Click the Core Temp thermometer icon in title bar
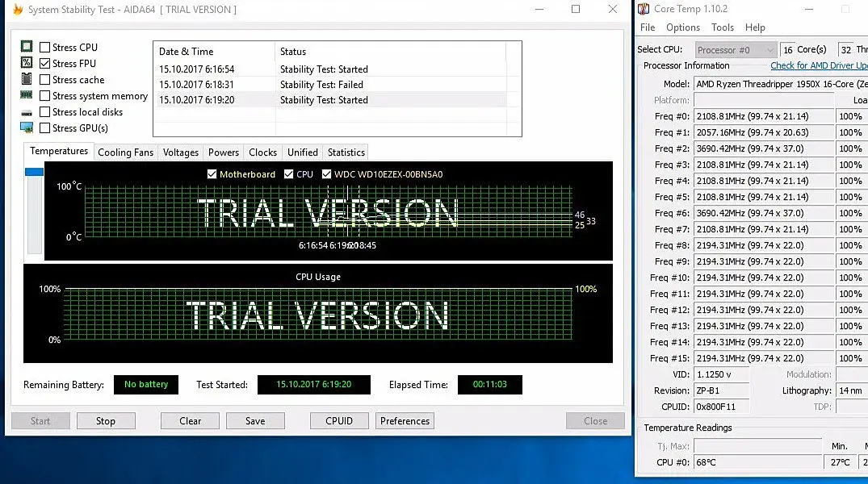The width and height of the screenshot is (868, 484). pos(643,9)
